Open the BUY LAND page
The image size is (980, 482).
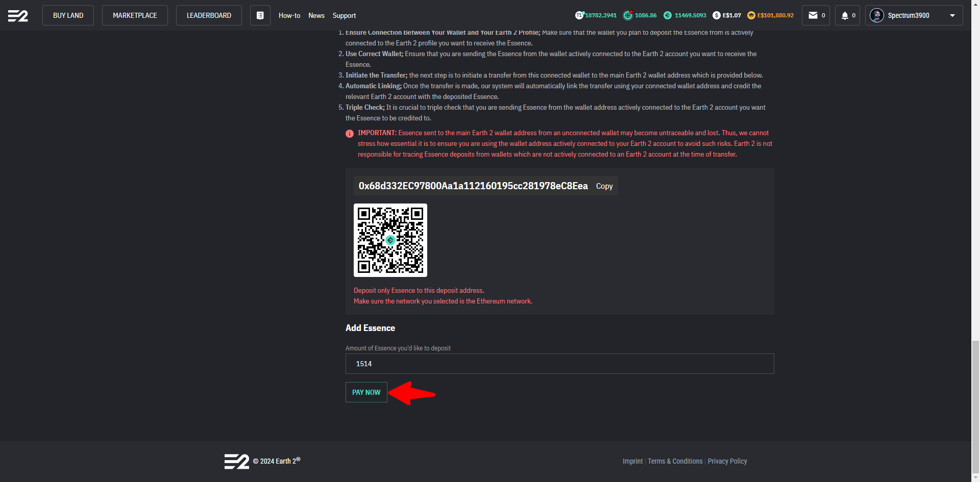(x=68, y=15)
